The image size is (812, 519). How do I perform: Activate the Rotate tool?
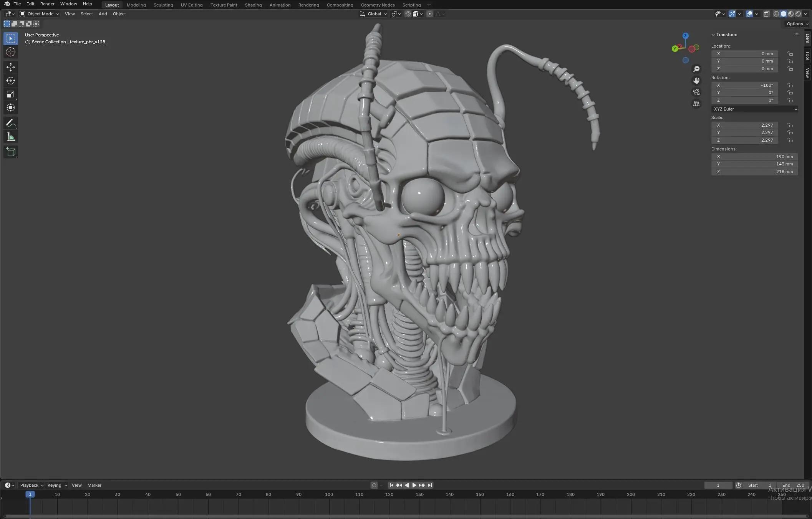click(11, 81)
